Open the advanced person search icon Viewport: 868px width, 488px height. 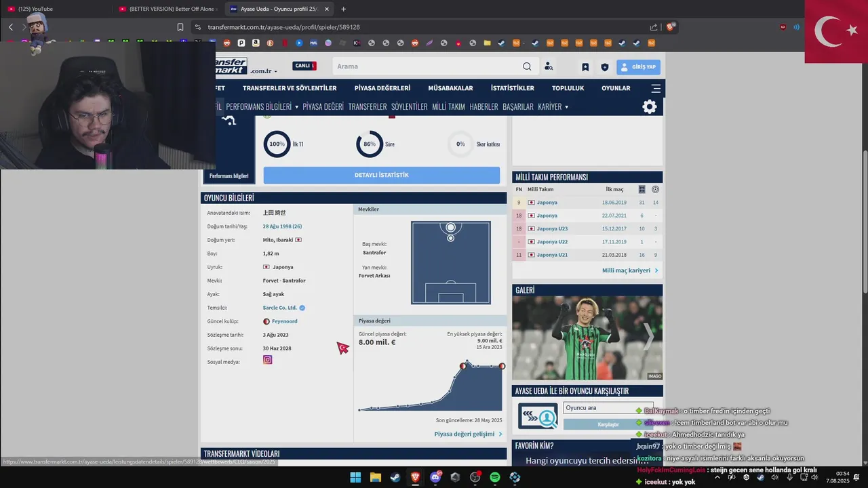549,66
